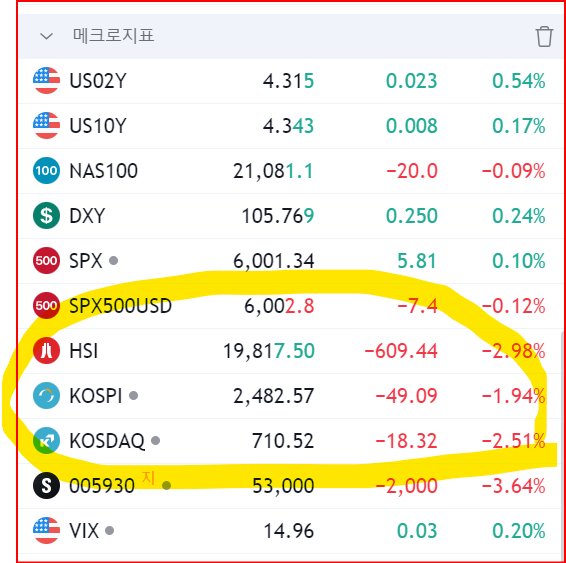Click the 메크로지표 section title

(x=114, y=36)
